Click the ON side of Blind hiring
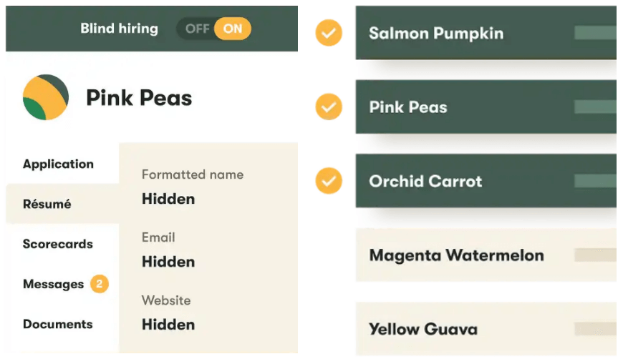 [x=233, y=29]
